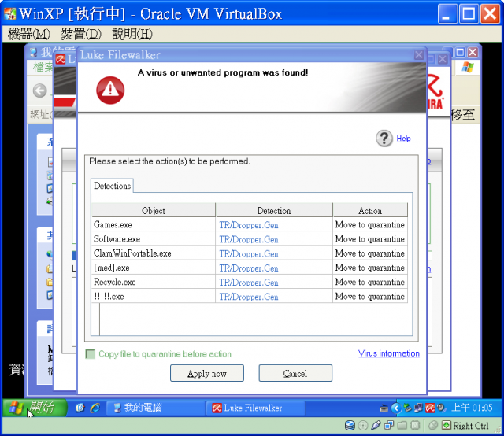Screen dimensions: 504x436
Task: Open the Virus information link
Action: [388, 353]
